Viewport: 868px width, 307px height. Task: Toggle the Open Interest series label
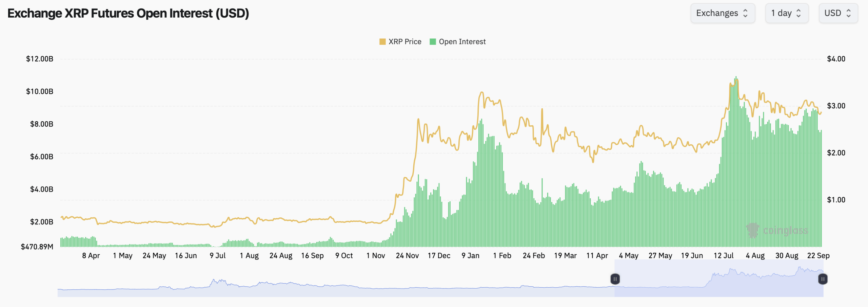click(462, 42)
